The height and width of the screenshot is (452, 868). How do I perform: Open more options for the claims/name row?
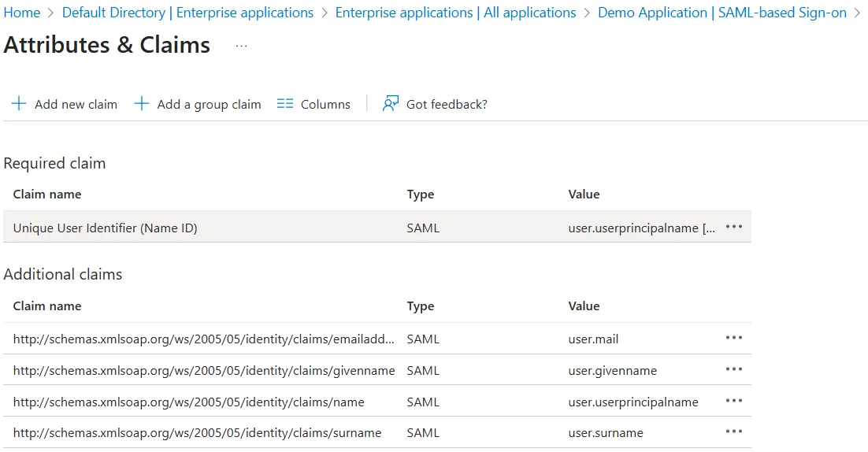(734, 401)
